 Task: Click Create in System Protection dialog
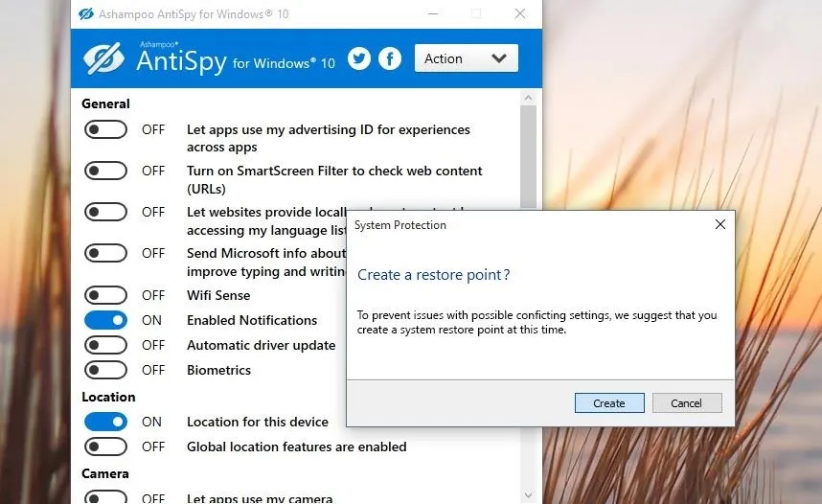tap(609, 403)
